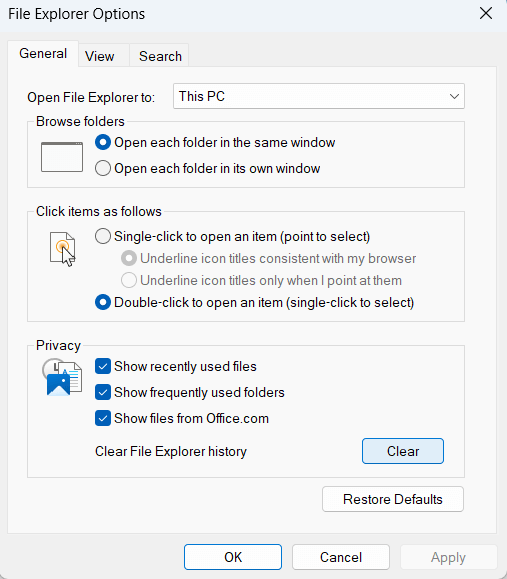
Task: Click the 'Browse folders' group heading
Action: [80, 121]
